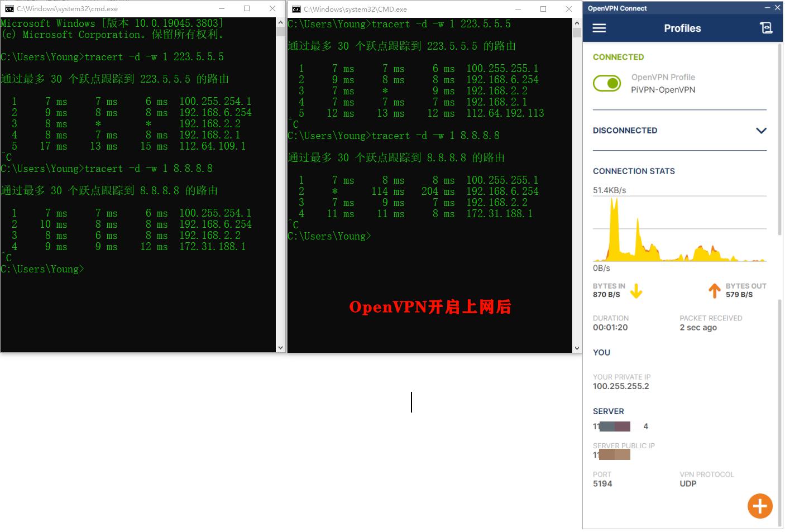Click the UDP protocol value
This screenshot has height=532, width=785.
[688, 484]
